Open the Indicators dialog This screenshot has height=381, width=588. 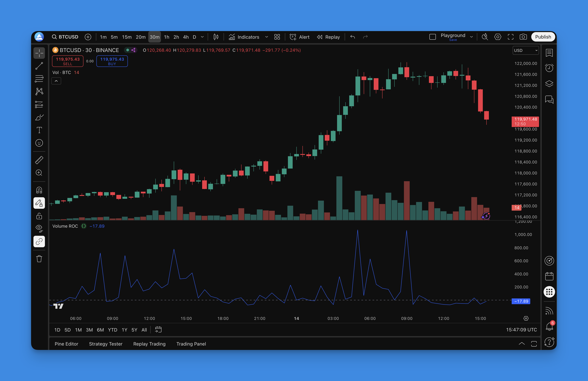pos(244,37)
